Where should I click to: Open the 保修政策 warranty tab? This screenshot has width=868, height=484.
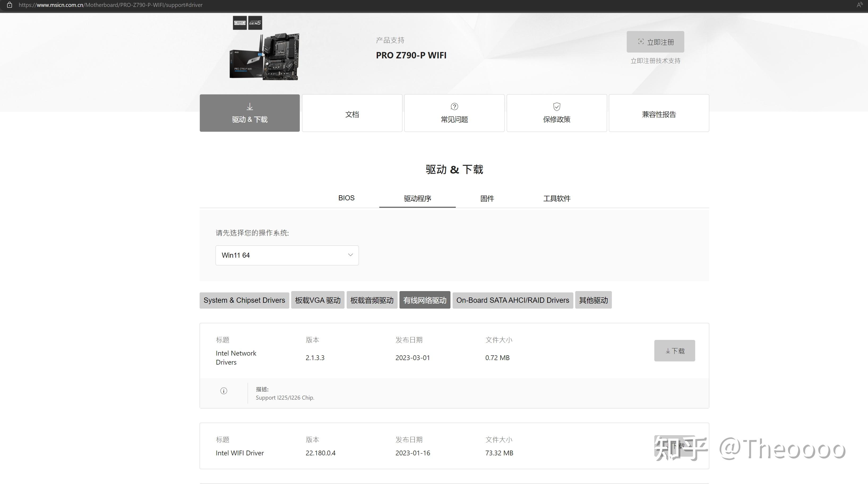point(557,113)
